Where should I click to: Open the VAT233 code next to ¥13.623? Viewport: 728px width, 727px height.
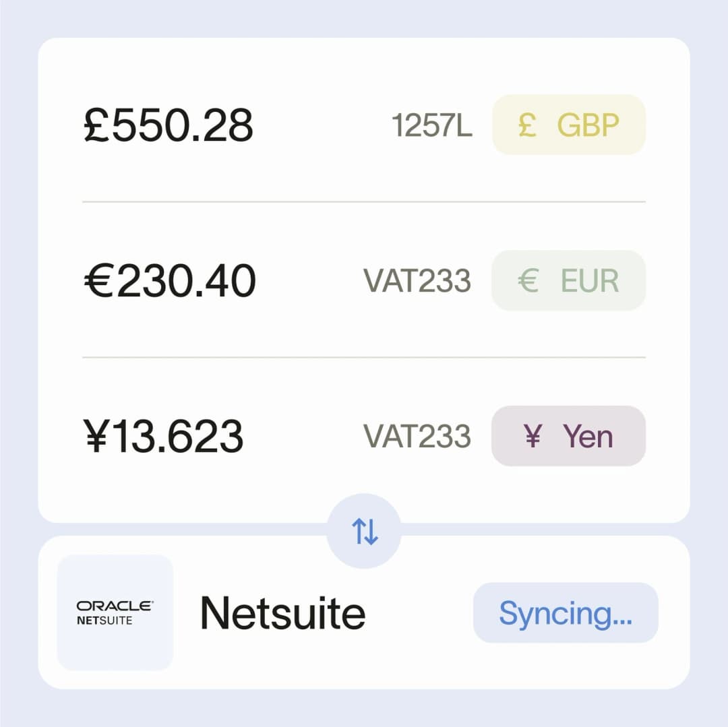(417, 437)
